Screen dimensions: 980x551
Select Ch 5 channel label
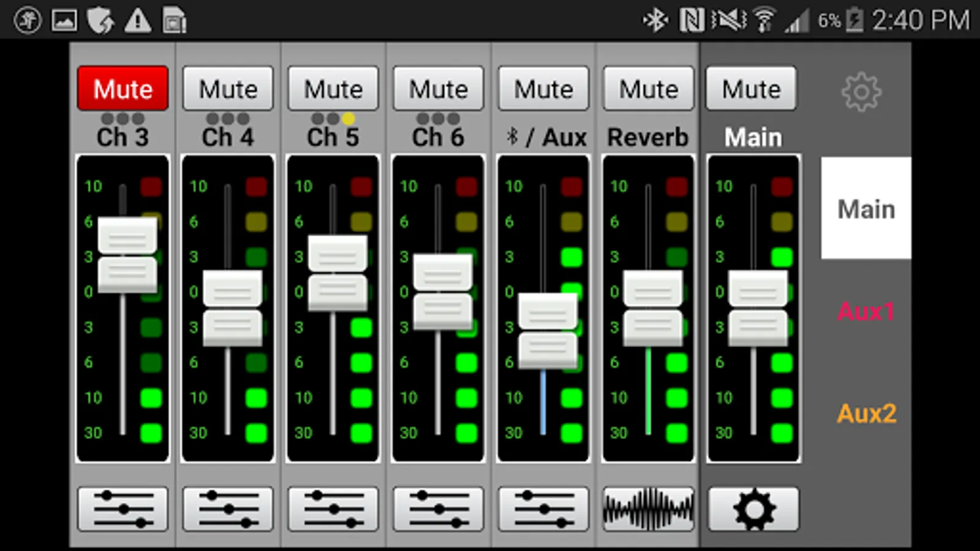point(333,137)
